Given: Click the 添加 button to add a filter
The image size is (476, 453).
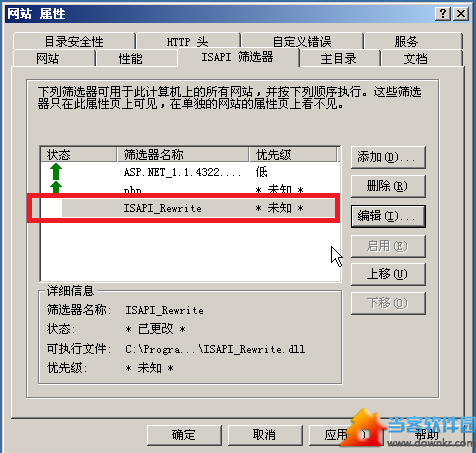Looking at the screenshot, I should [x=388, y=157].
